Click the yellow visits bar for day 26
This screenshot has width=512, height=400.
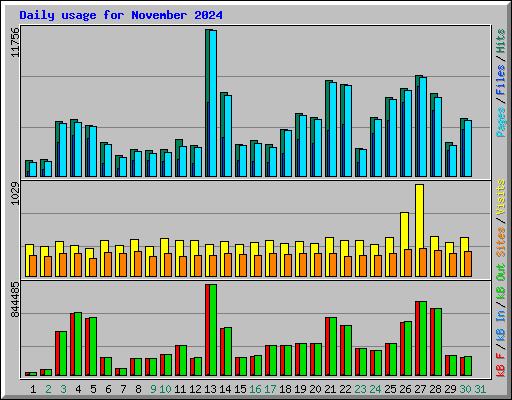[404, 244]
